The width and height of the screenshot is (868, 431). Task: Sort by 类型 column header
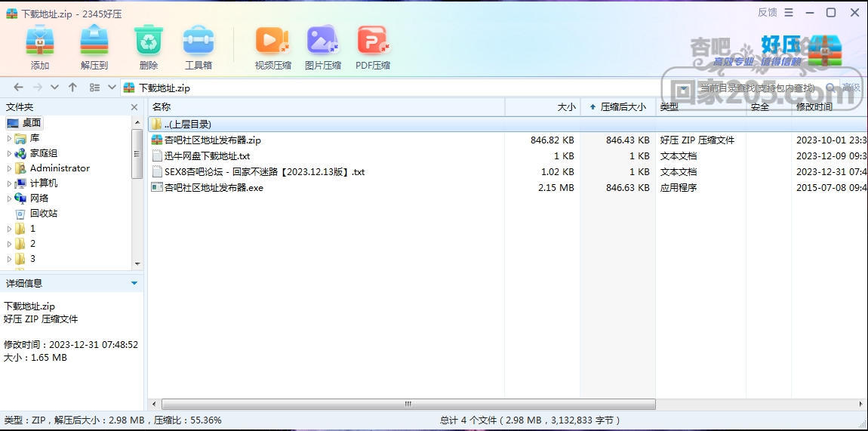coord(669,107)
